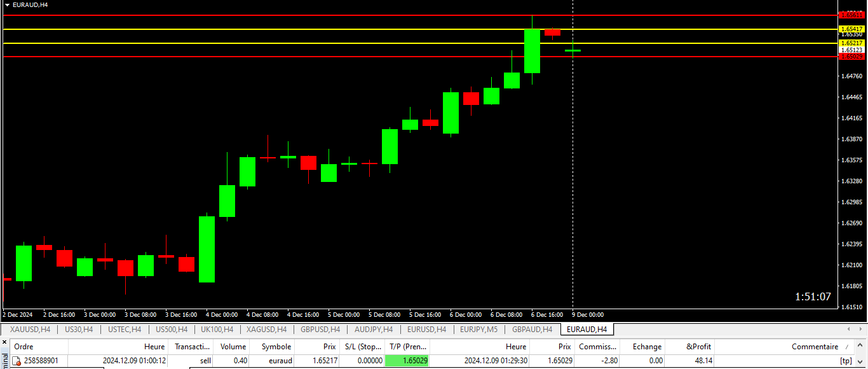Screen dimensions: 868x369
Task: Switch to the XAGUSD,H4 chart tab
Action: [266, 330]
